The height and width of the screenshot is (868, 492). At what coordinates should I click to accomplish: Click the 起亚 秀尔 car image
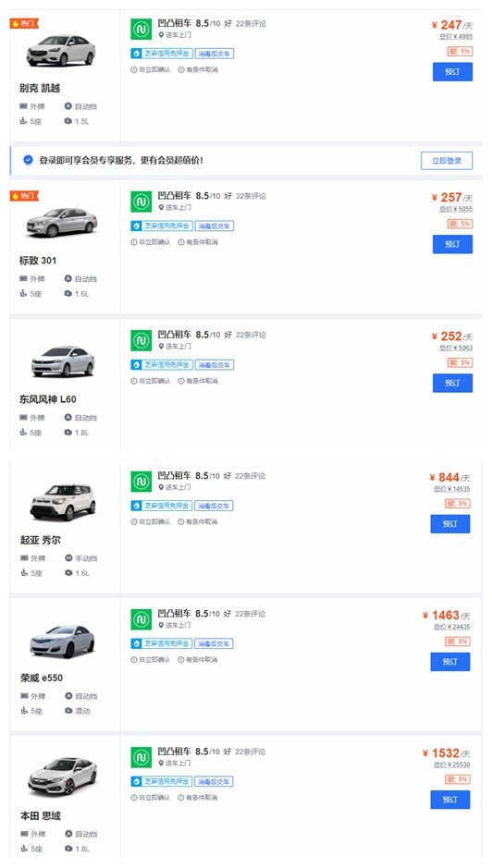pos(63,501)
